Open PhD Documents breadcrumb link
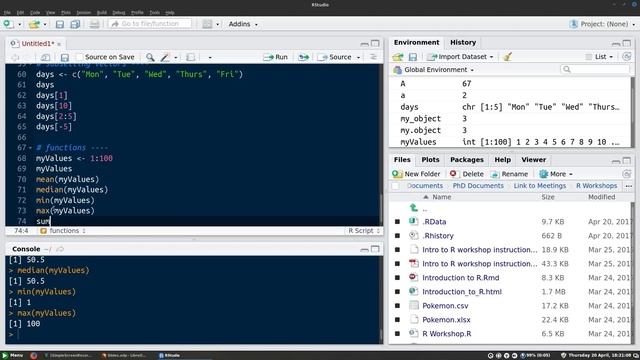Viewport: 640px width, 360px height. [478, 186]
